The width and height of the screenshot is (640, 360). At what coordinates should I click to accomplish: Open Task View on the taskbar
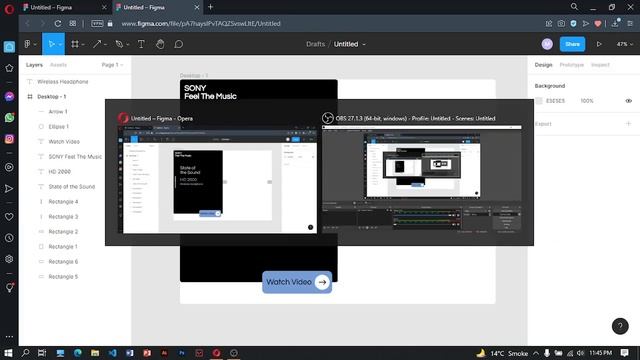pos(42,353)
